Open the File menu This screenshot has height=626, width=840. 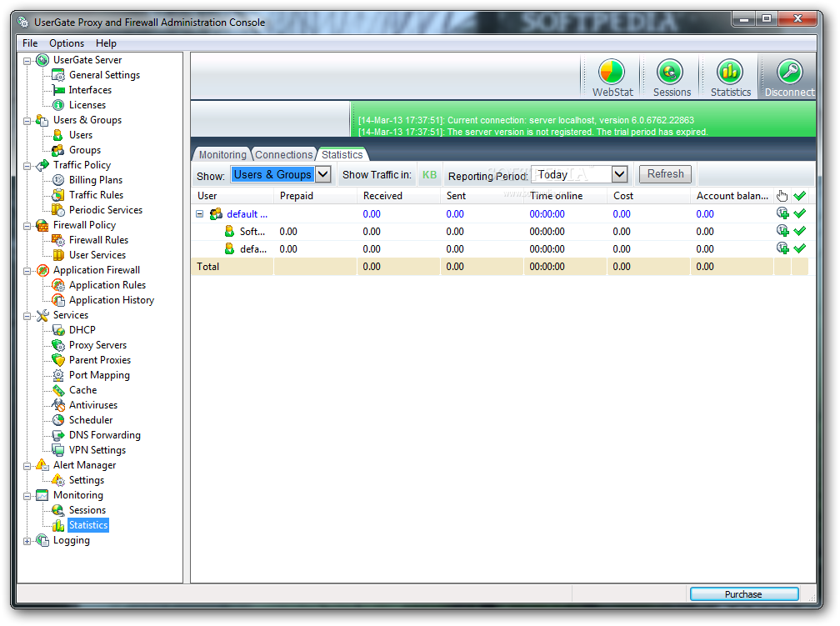click(x=30, y=43)
